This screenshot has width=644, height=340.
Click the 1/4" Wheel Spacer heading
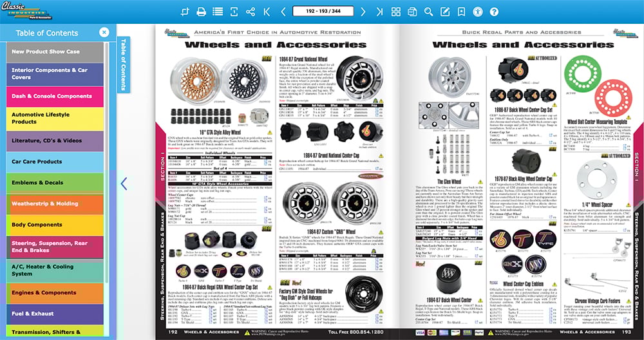point(597,205)
